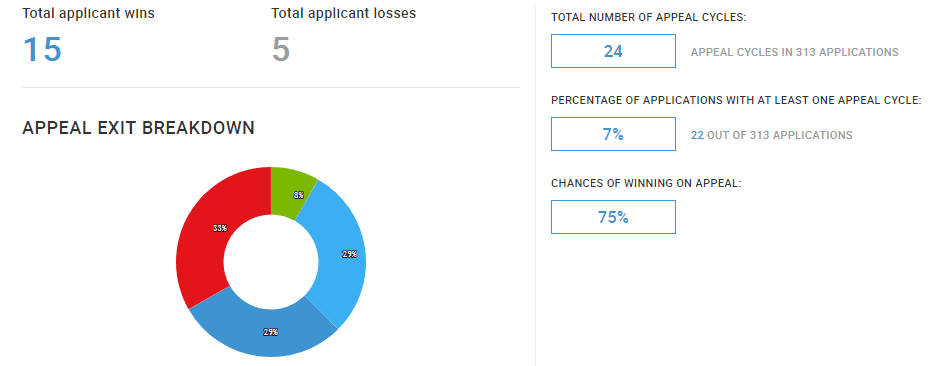This screenshot has height=366, width=934.
Task: Click the total applicant wins number 15
Action: [x=42, y=49]
